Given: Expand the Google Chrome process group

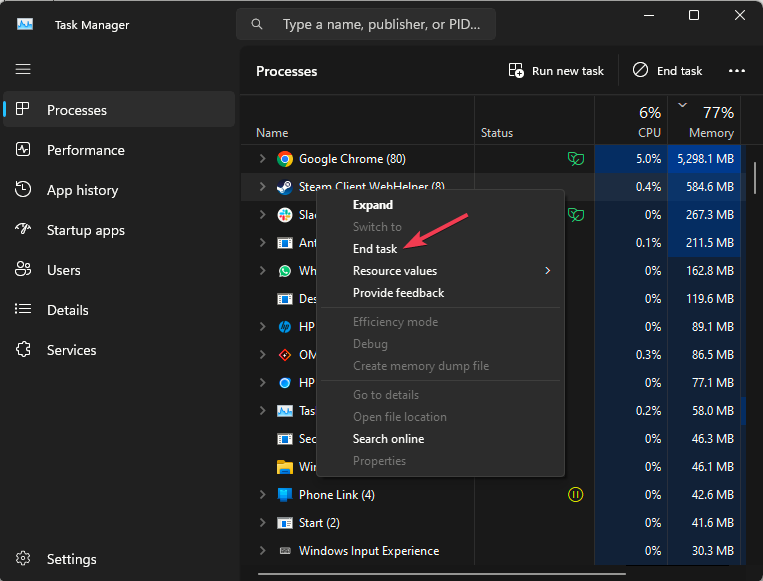Looking at the screenshot, I should click(x=262, y=159).
